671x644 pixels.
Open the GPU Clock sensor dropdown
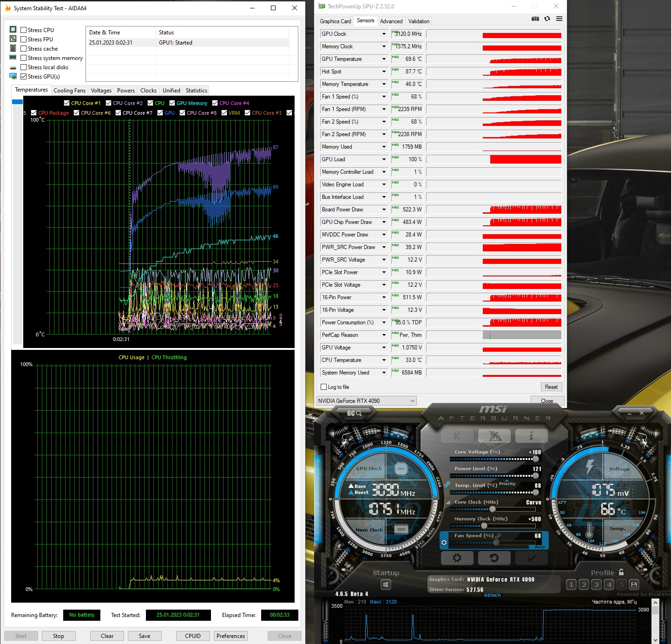point(384,34)
